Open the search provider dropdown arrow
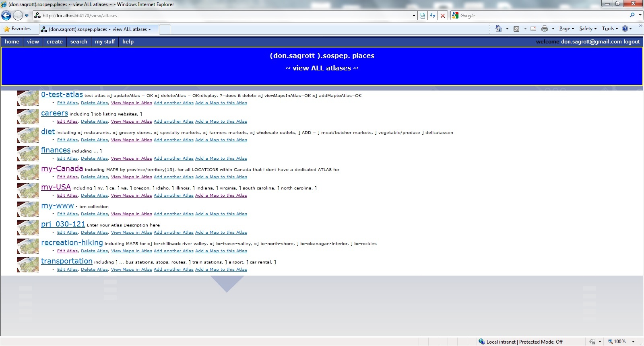The width and height of the screenshot is (644, 346). [640, 15]
